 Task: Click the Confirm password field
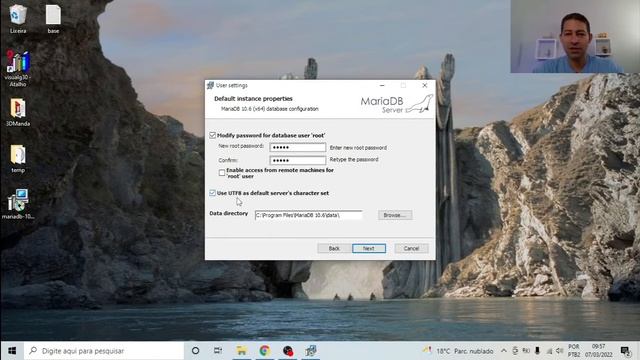pyautogui.click(x=298, y=160)
